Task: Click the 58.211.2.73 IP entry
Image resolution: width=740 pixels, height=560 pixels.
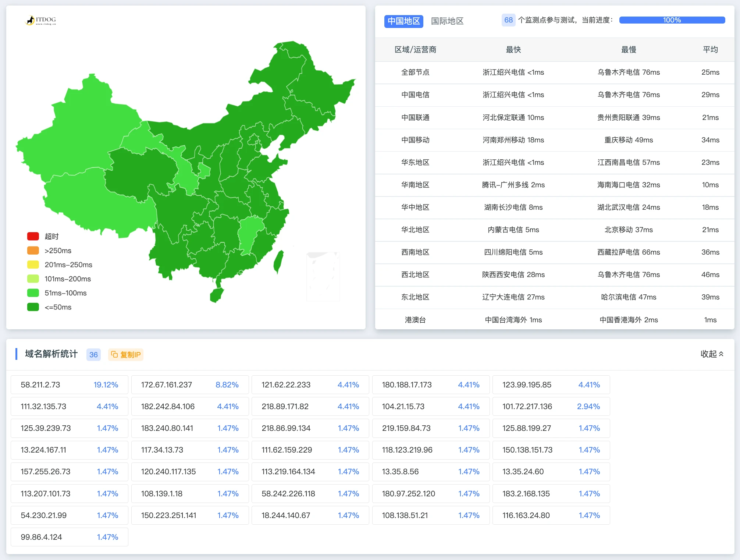Action: (40, 385)
